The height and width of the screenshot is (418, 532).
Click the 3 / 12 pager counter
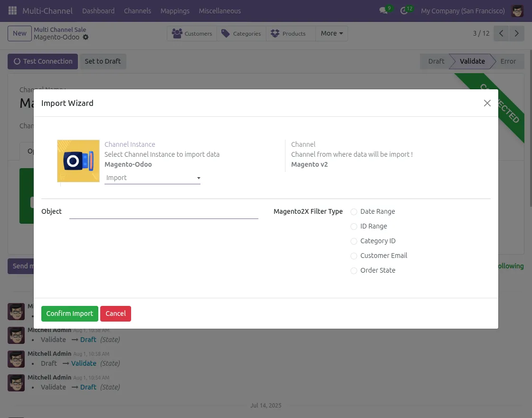click(481, 33)
